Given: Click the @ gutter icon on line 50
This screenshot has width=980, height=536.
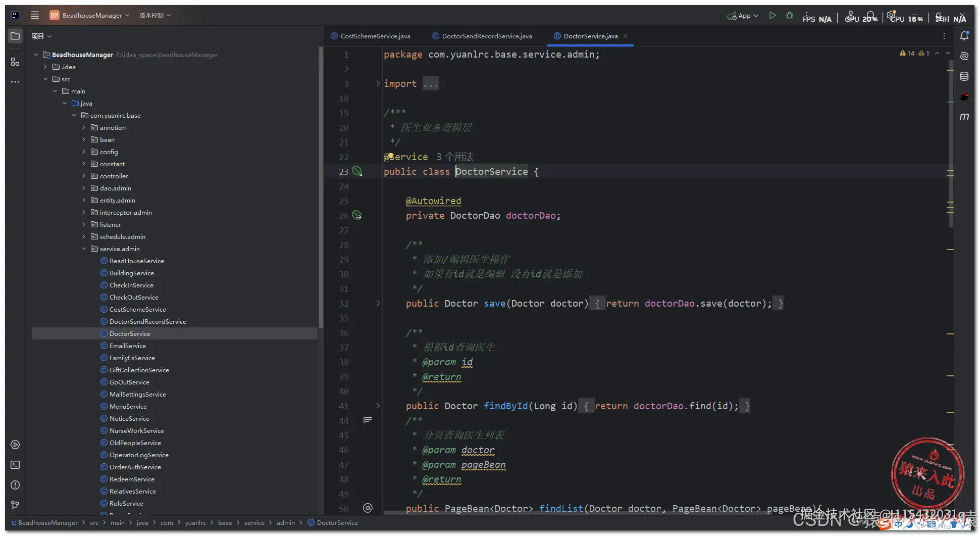Looking at the screenshot, I should click(x=368, y=508).
